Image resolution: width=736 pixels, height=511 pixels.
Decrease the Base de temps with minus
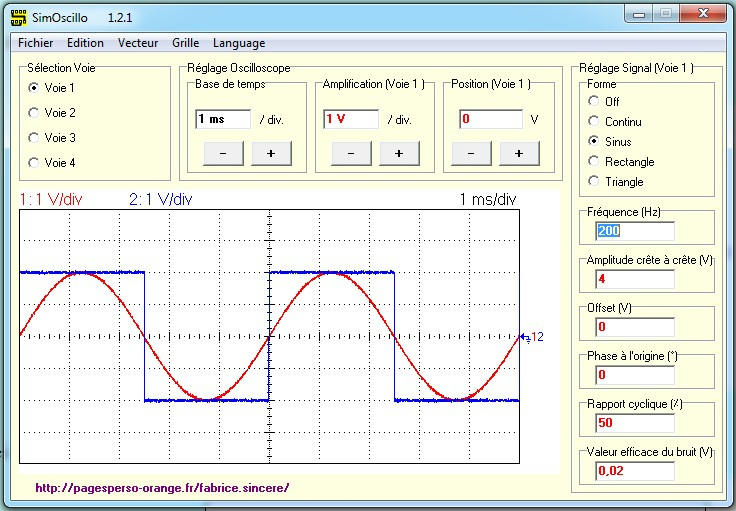[222, 153]
